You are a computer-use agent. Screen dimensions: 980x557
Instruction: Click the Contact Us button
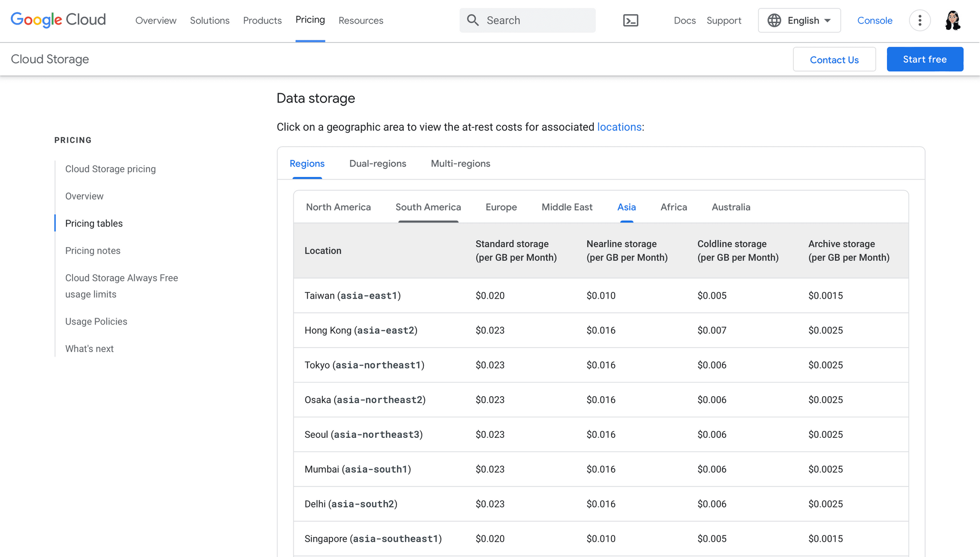[x=834, y=59]
